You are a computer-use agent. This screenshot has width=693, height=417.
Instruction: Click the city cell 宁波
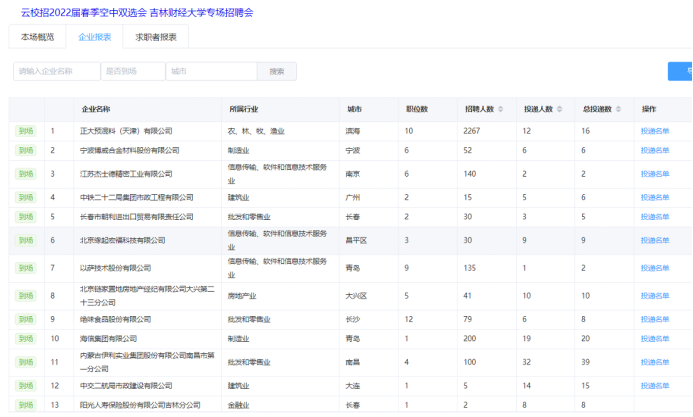click(353, 151)
